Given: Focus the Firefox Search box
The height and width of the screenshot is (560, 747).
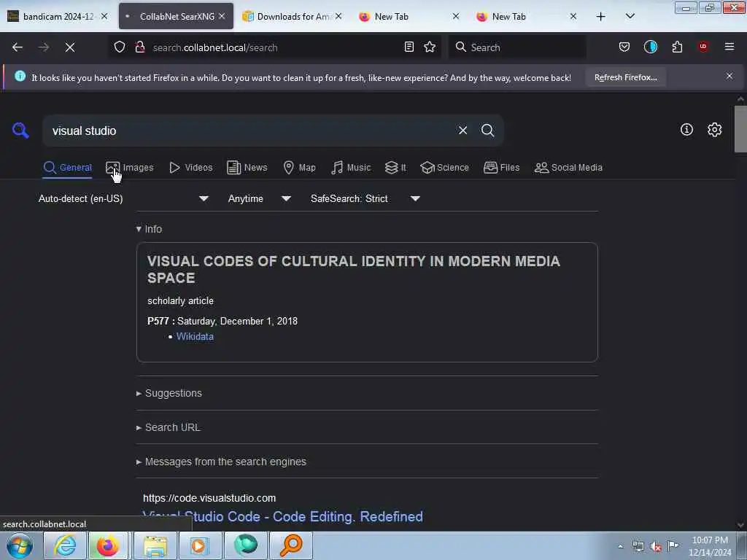Looking at the screenshot, I should point(517,47).
